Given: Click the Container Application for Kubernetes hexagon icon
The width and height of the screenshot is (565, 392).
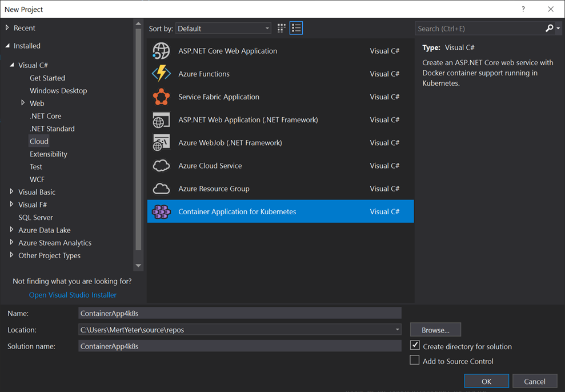Looking at the screenshot, I should tap(161, 212).
